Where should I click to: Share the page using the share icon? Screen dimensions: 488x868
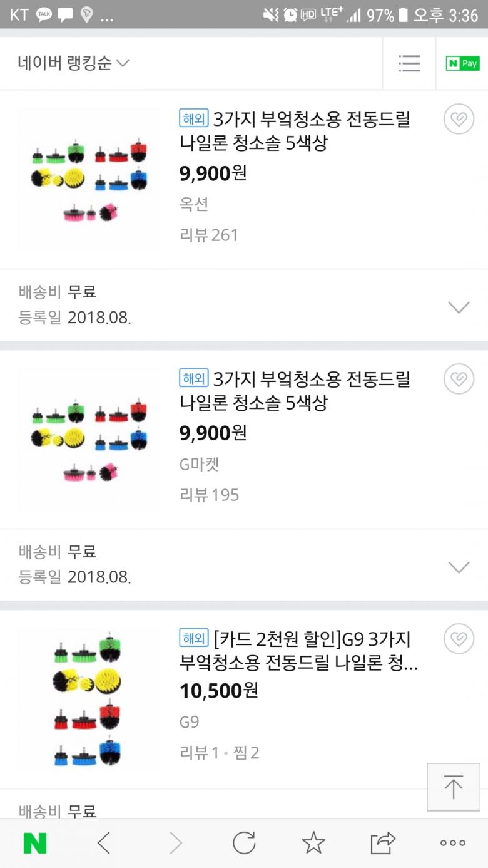pyautogui.click(x=383, y=843)
